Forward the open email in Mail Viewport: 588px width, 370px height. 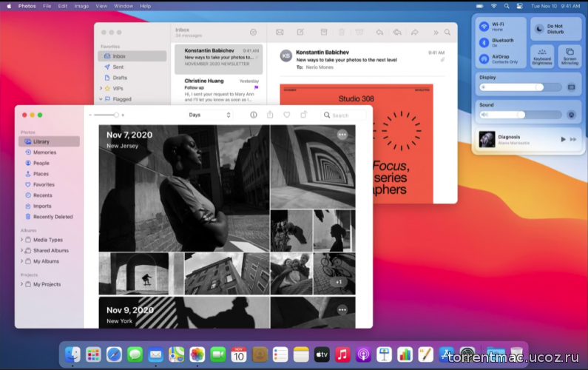[415, 33]
